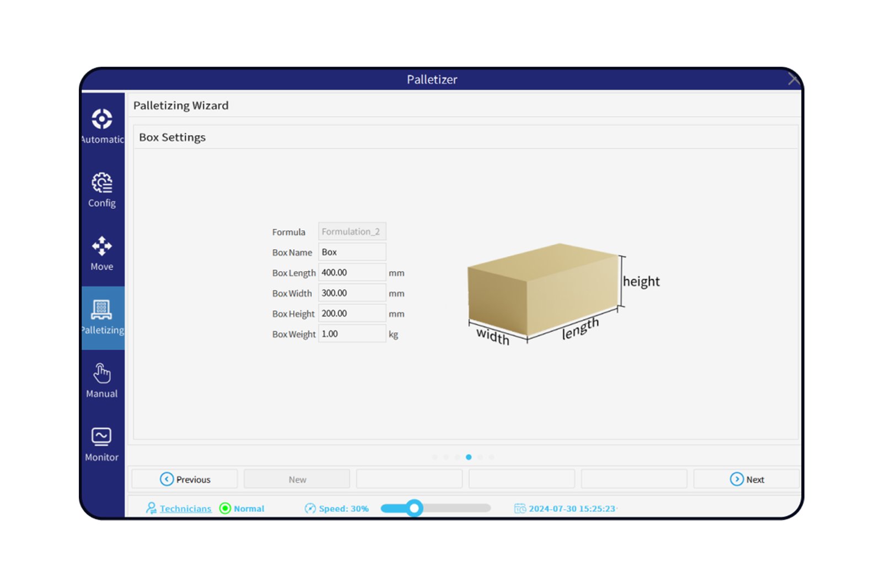
Task: Focus the Box Height input field
Action: pyautogui.click(x=352, y=314)
